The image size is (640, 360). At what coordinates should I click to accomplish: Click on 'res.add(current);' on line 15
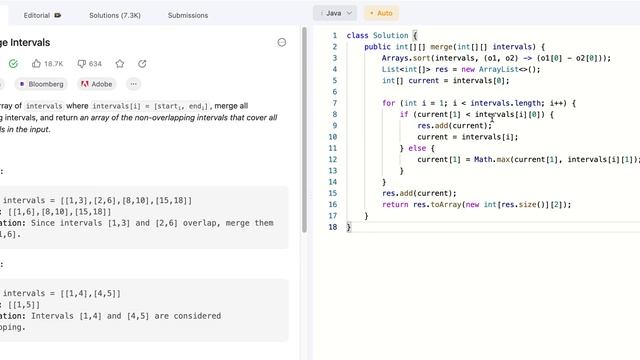pyautogui.click(x=419, y=193)
